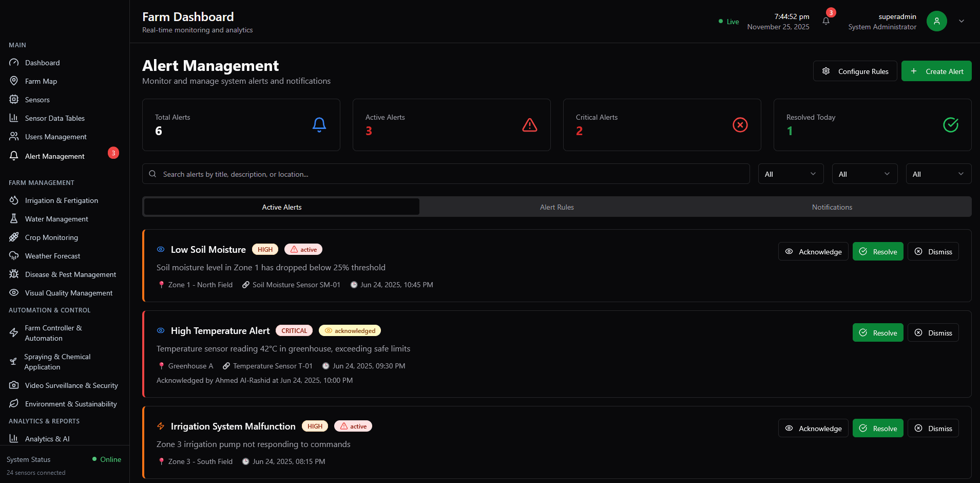Click the Weather Forecast cloud icon

coord(14,255)
